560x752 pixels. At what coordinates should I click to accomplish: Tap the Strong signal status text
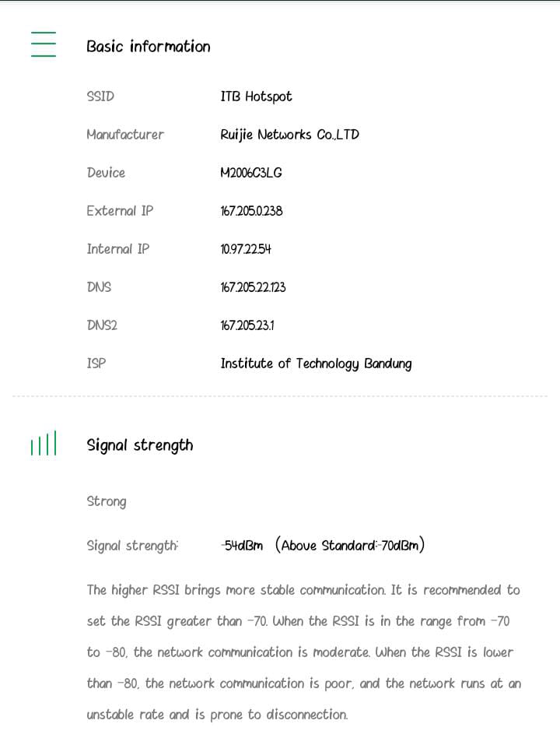click(107, 501)
